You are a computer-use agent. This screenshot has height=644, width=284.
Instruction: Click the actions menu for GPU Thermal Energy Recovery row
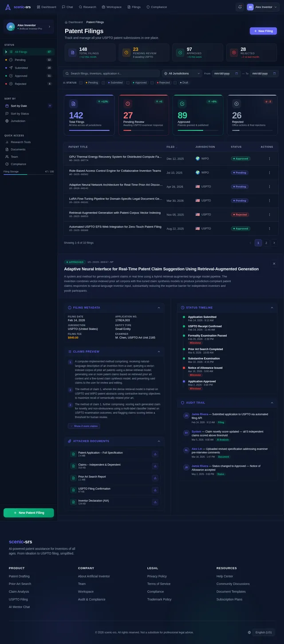[269, 159]
